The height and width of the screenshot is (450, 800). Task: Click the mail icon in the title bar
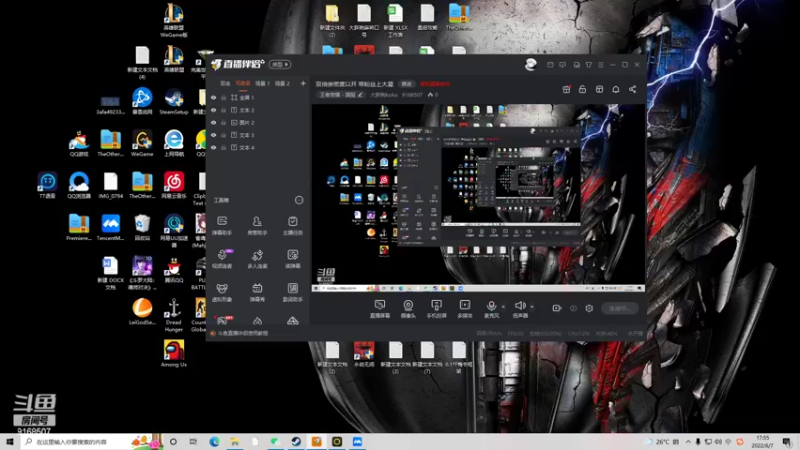coord(550,65)
